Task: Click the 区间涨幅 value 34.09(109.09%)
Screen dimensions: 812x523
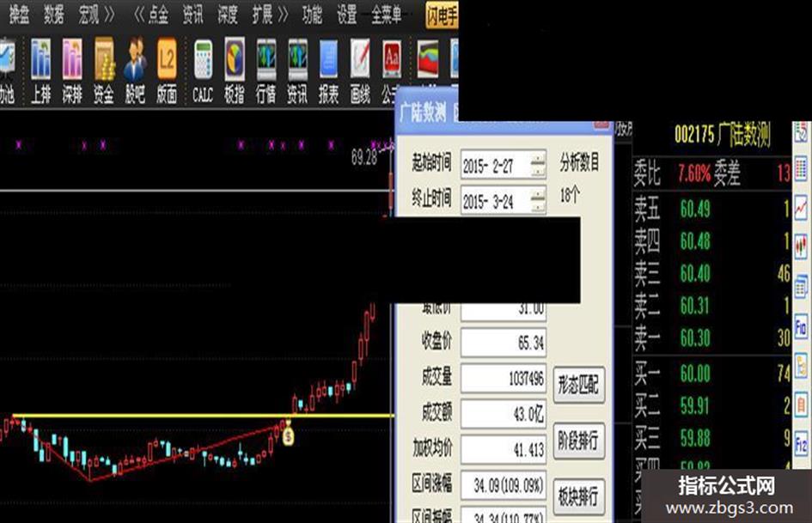Action: 504,484
